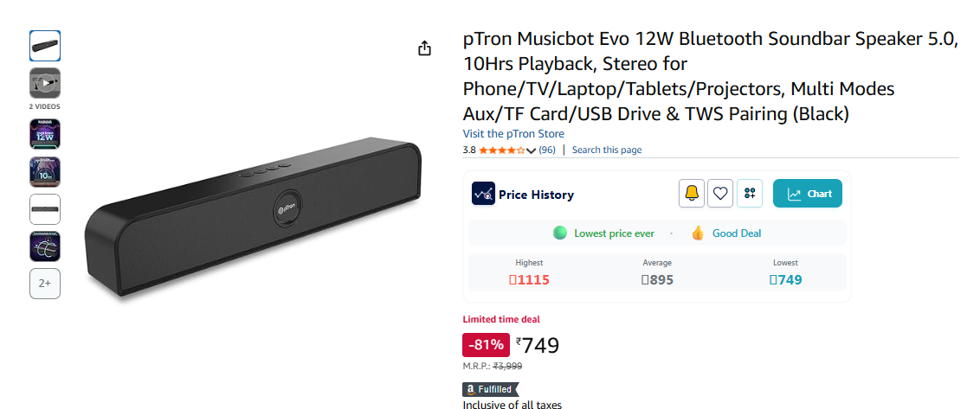980x409 pixels.
Task: Expand the 2+ more images thumbnail
Action: 45,284
